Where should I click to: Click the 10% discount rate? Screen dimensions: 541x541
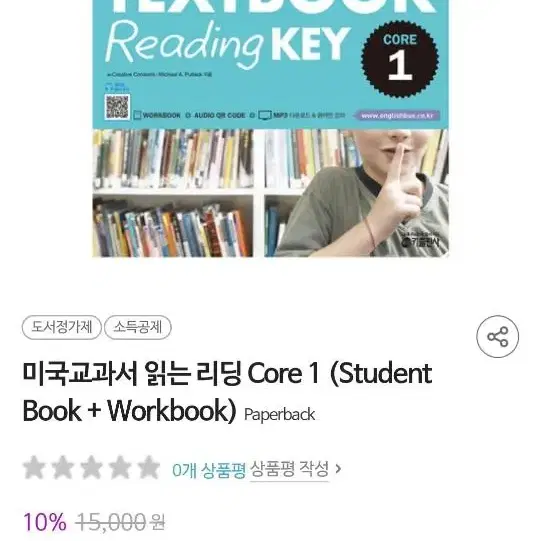point(45,522)
